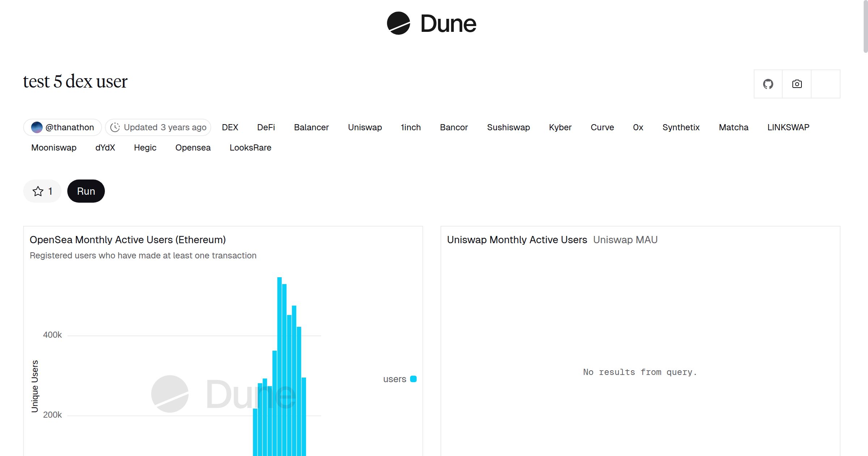Click the LooksRare tag

point(250,148)
